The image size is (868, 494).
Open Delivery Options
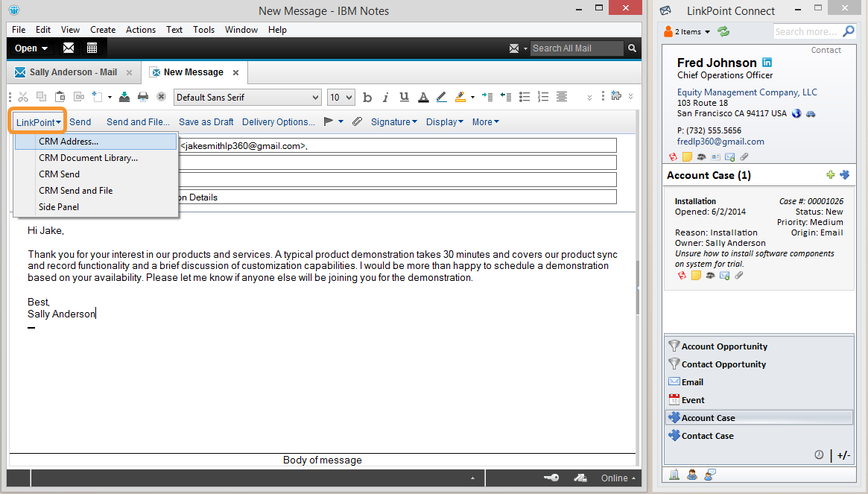279,122
